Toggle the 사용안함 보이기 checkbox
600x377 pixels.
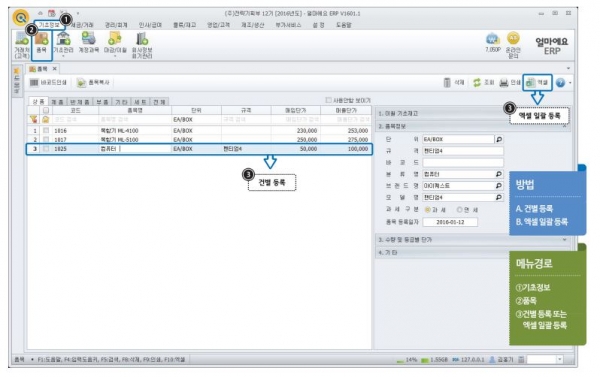click(328, 100)
